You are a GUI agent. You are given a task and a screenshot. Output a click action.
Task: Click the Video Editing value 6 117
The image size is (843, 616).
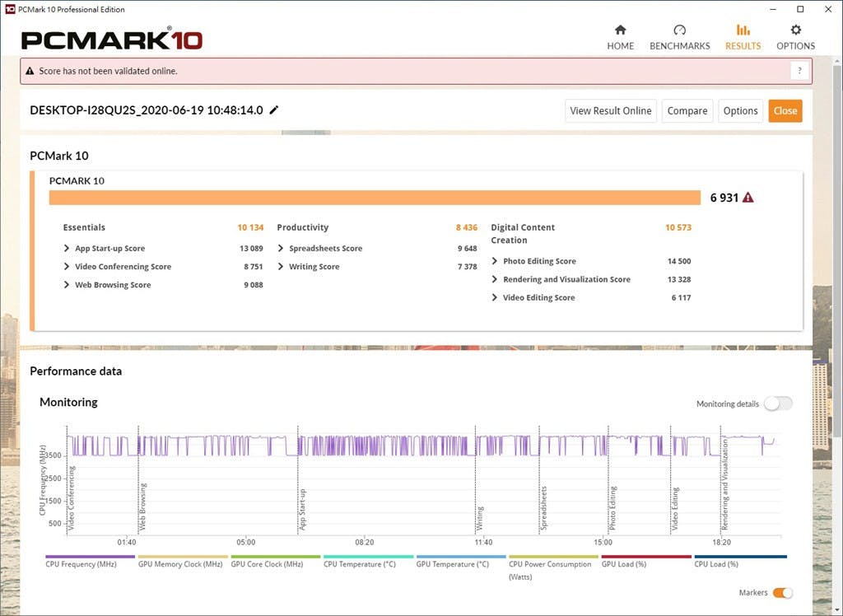[681, 297]
